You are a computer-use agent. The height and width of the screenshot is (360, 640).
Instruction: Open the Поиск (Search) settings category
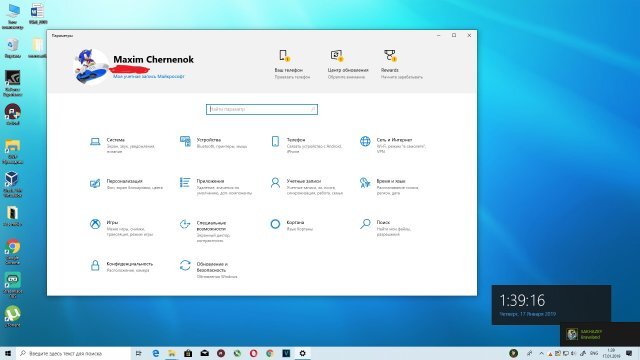(x=385, y=228)
